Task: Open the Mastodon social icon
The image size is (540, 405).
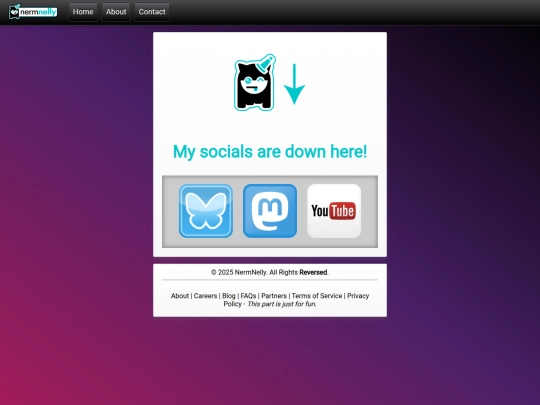Action: [270, 211]
